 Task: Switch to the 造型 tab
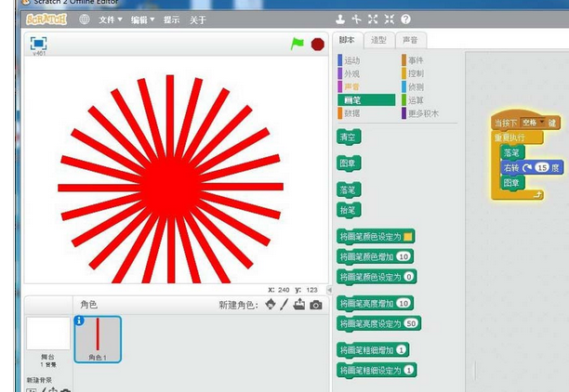tap(378, 40)
